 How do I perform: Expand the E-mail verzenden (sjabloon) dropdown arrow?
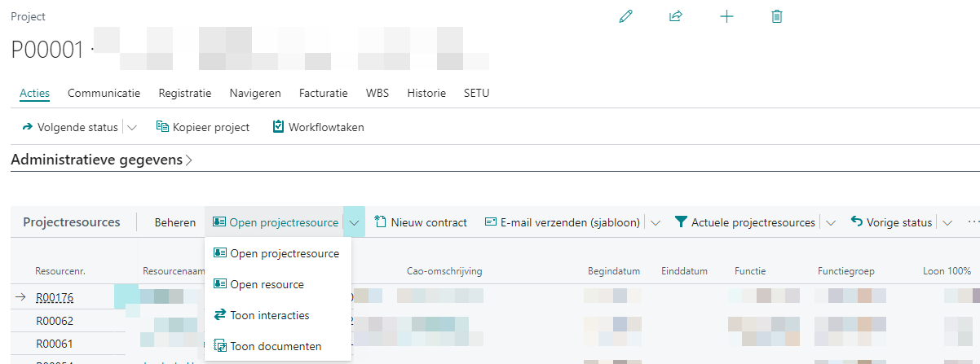click(x=656, y=222)
